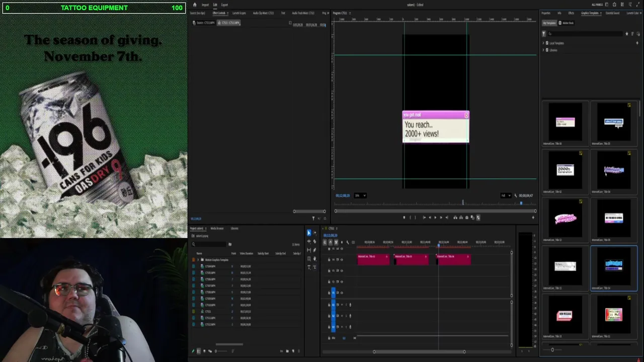This screenshot has height=362, width=644.
Task: Switch to the Effects tab
Action: point(571,13)
